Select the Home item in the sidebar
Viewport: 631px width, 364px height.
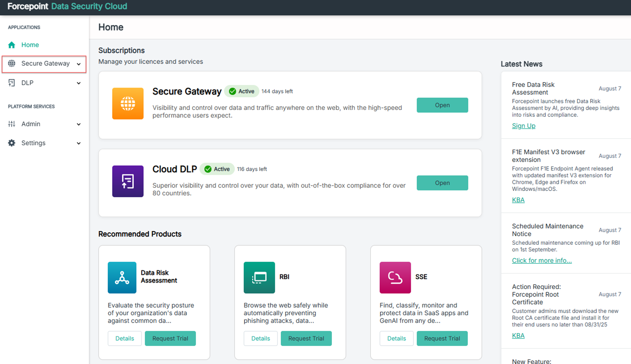pos(30,45)
